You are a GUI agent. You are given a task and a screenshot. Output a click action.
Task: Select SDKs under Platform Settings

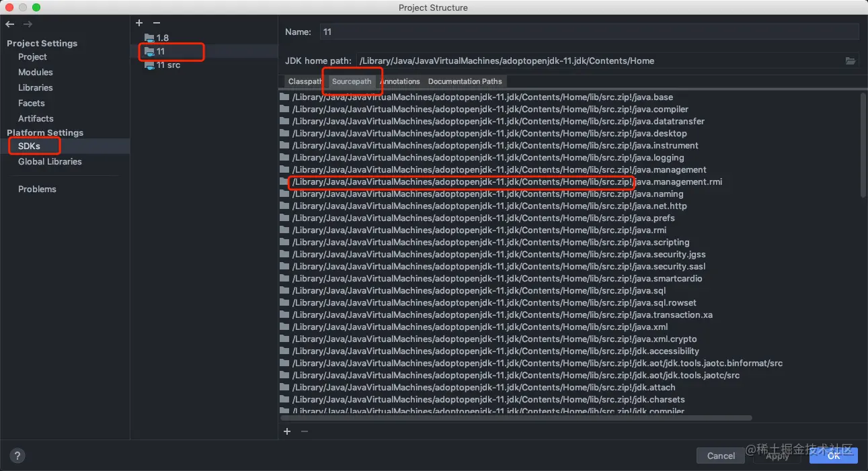coord(29,146)
